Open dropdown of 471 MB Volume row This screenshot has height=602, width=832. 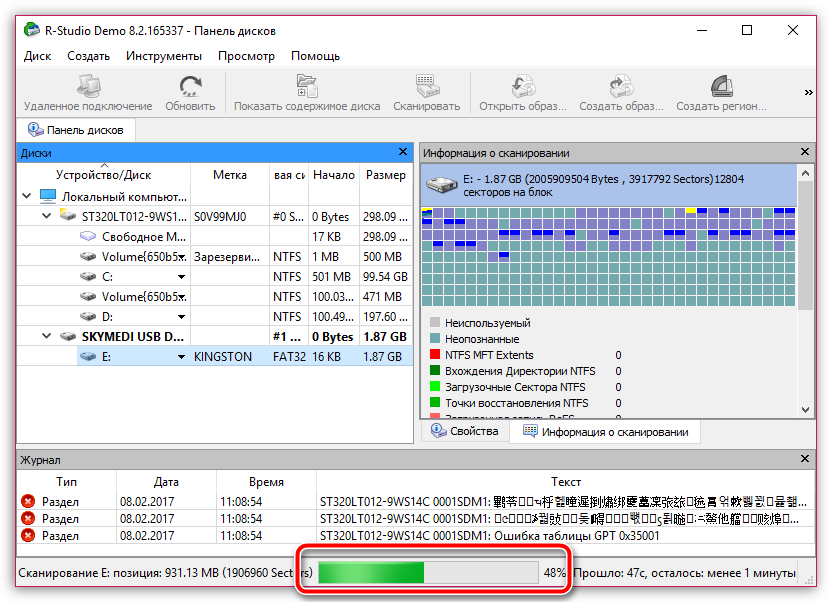tap(183, 298)
